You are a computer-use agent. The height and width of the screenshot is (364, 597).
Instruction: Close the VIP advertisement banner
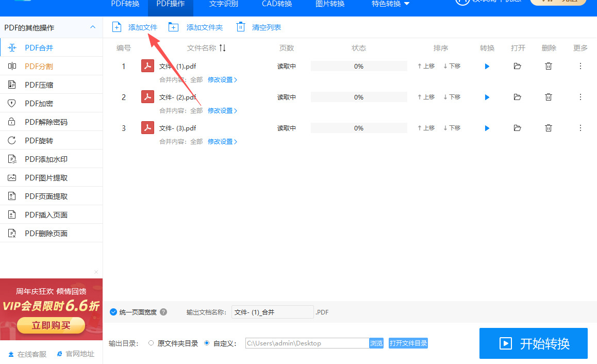[x=96, y=272]
